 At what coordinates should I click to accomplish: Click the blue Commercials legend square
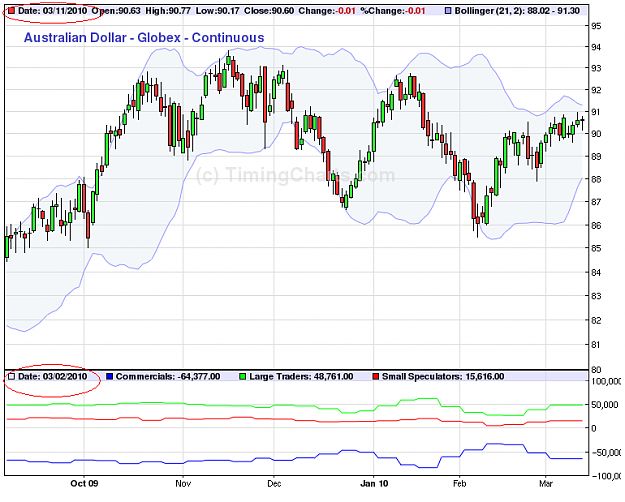(110, 376)
